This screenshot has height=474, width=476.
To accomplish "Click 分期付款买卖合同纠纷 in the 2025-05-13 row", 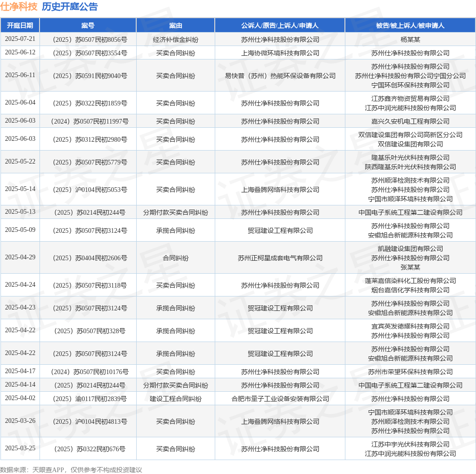I will coord(175,212).
